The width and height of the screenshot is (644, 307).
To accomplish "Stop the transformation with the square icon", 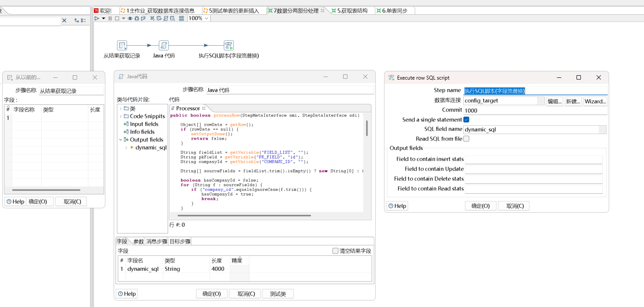I will (117, 18).
